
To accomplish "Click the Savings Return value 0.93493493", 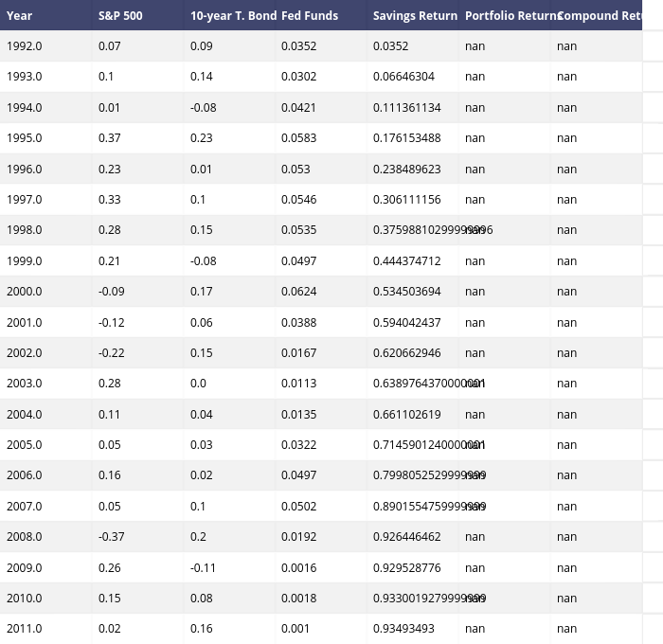I will click(x=403, y=629).
